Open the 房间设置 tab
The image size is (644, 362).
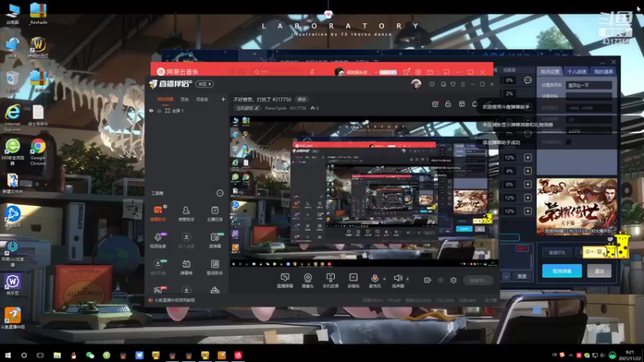pos(550,72)
